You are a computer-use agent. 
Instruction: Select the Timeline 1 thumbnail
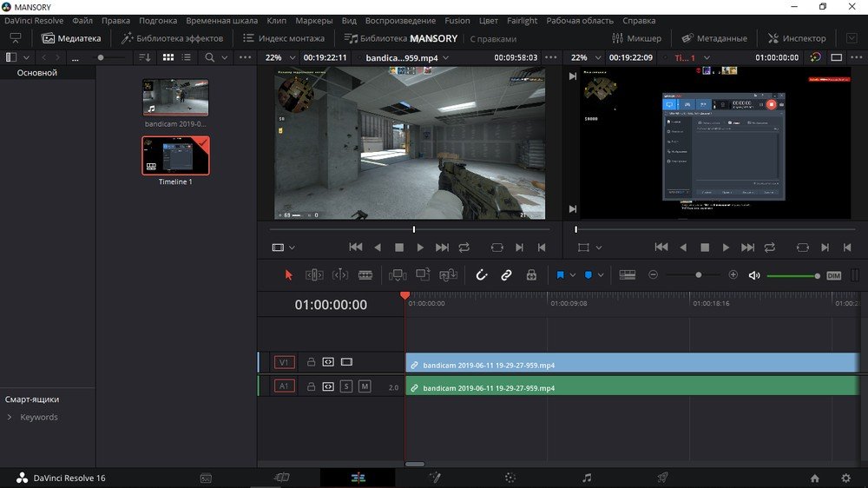tap(175, 155)
